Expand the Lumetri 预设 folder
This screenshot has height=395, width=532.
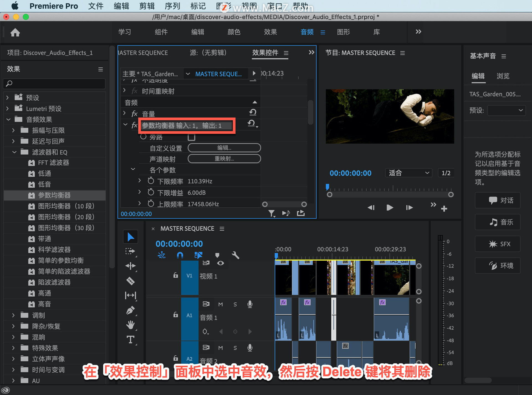[x=7, y=109]
